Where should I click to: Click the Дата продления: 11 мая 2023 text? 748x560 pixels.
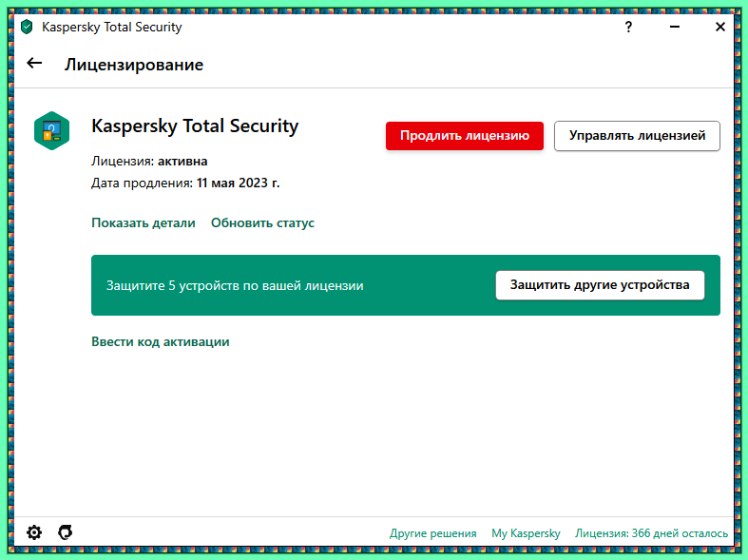[185, 183]
